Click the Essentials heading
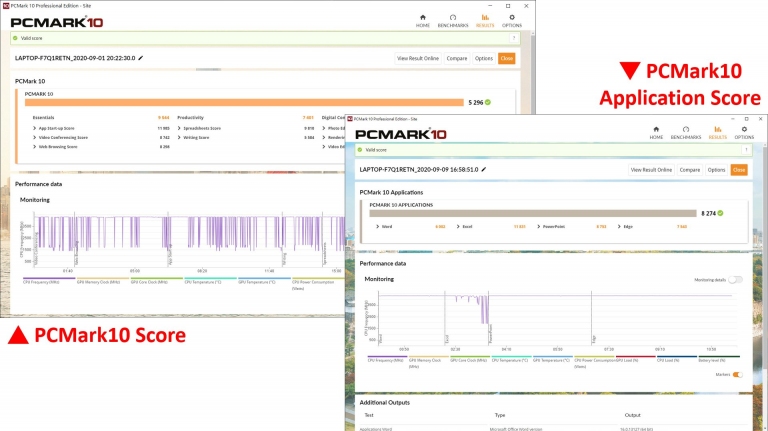The image size is (768, 431). 43,118
